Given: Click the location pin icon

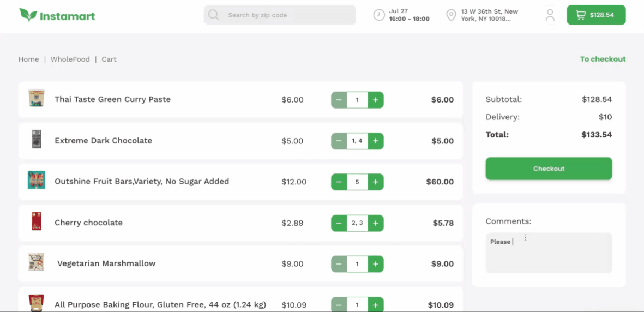Looking at the screenshot, I should pyautogui.click(x=451, y=15).
